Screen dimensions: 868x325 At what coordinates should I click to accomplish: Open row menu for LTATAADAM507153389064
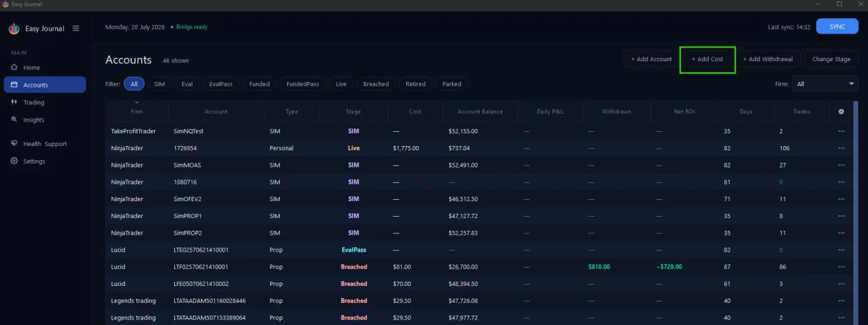click(x=841, y=318)
